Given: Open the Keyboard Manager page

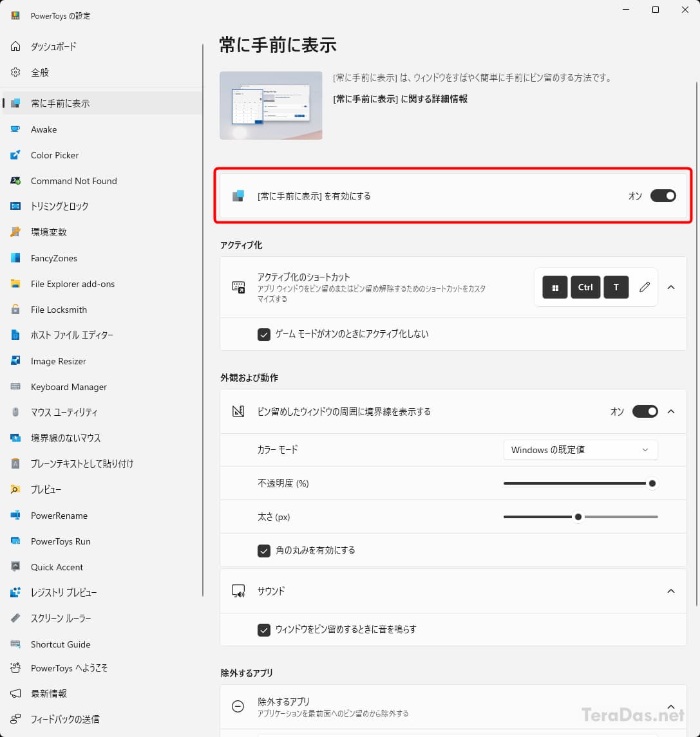Looking at the screenshot, I should point(102,386).
